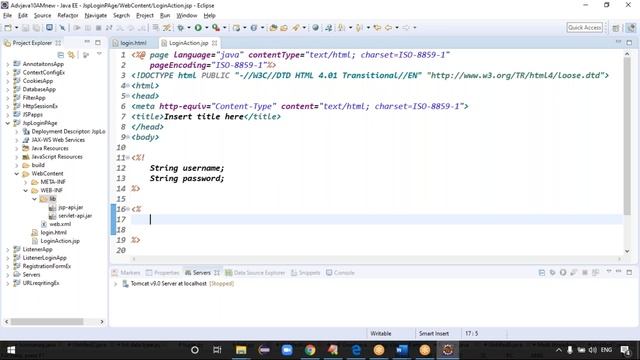The height and width of the screenshot is (360, 640).
Task: Select servlet-api.jar in the lib folder
Action: [x=75, y=216]
